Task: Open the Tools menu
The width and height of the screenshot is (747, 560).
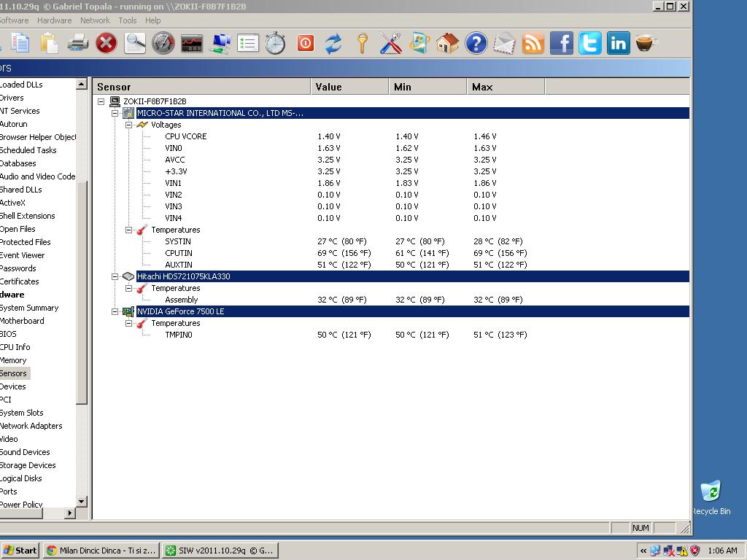Action: (128, 20)
